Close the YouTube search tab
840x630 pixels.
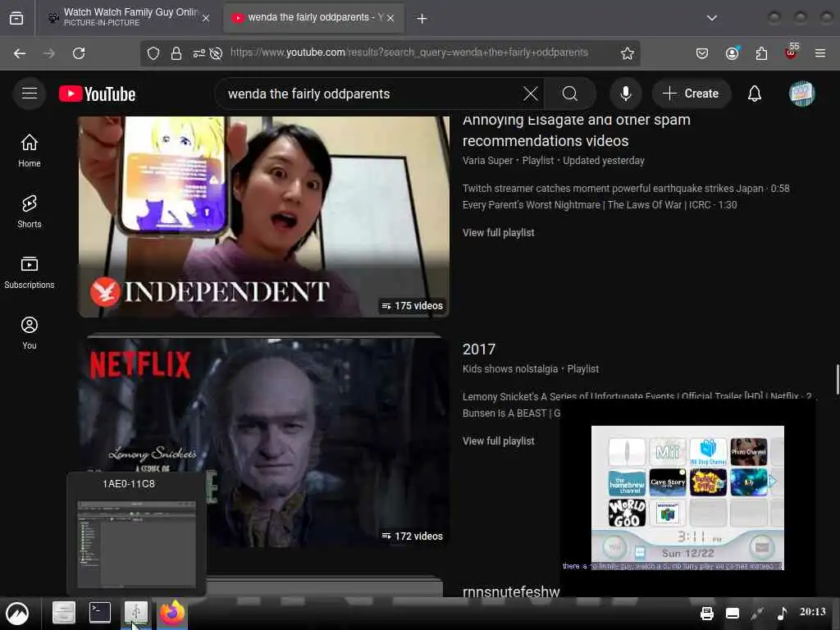point(390,18)
